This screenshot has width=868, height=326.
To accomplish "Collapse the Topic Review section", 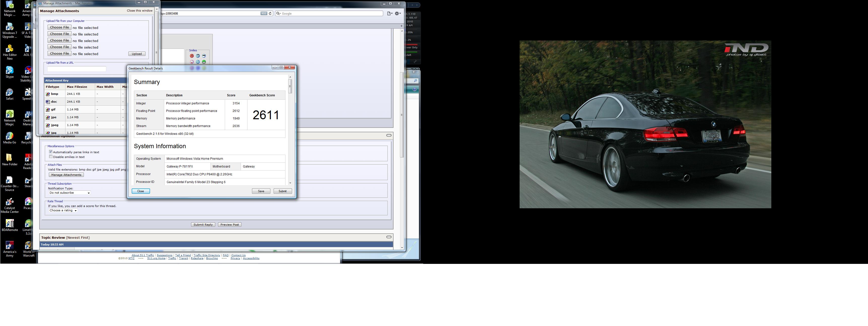I will 389,237.
